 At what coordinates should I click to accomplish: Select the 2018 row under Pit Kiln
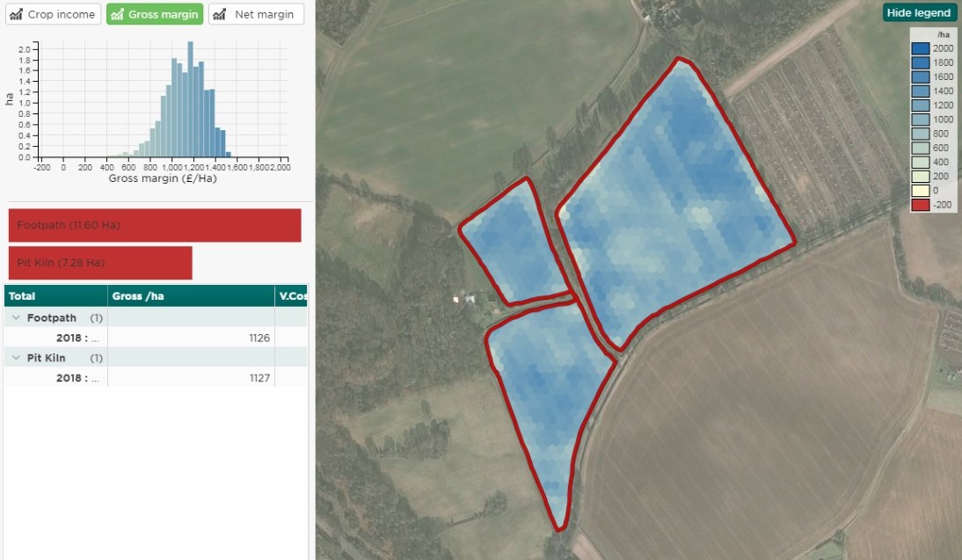[x=79, y=378]
